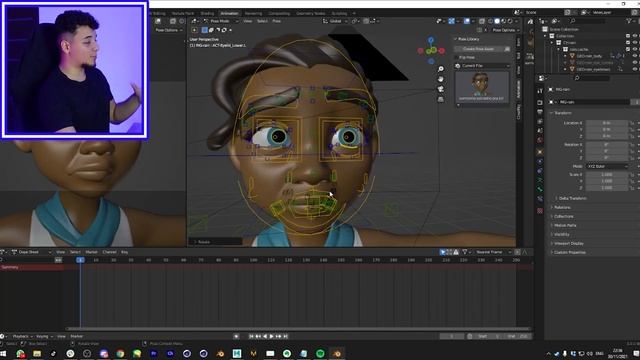The height and width of the screenshot is (360, 640).
Task: Click the dope sheet filter funnel icon
Action: coord(464,252)
